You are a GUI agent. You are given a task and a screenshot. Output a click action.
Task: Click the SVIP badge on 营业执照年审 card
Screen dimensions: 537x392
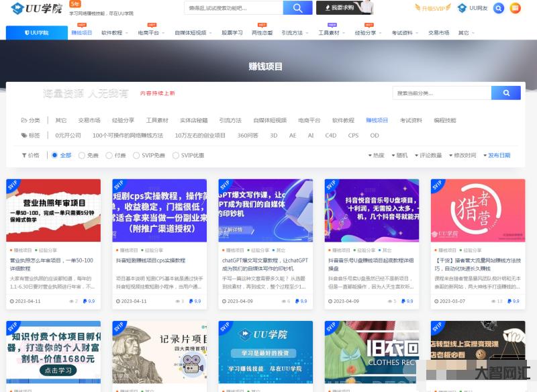12,185
